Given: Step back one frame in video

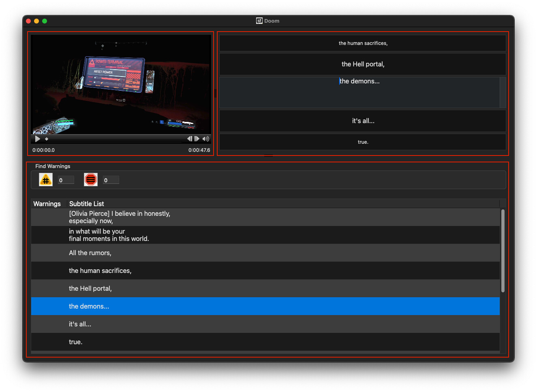Looking at the screenshot, I should (x=189, y=139).
